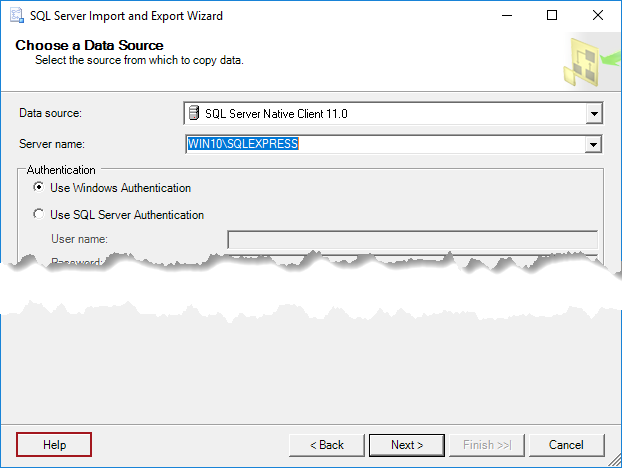Cancel the Import and Export Wizard
Viewport: 622px width, 468px height.
pos(566,445)
